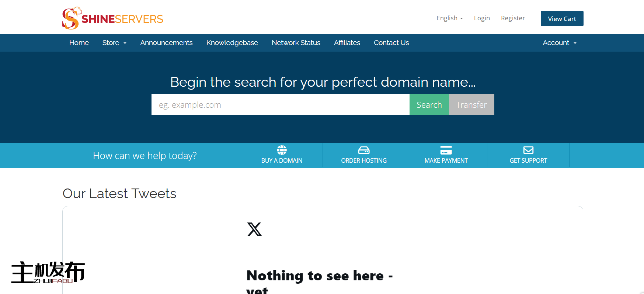Click the X (Twitter) logo icon
Image resolution: width=644 pixels, height=294 pixels.
pos(254,229)
